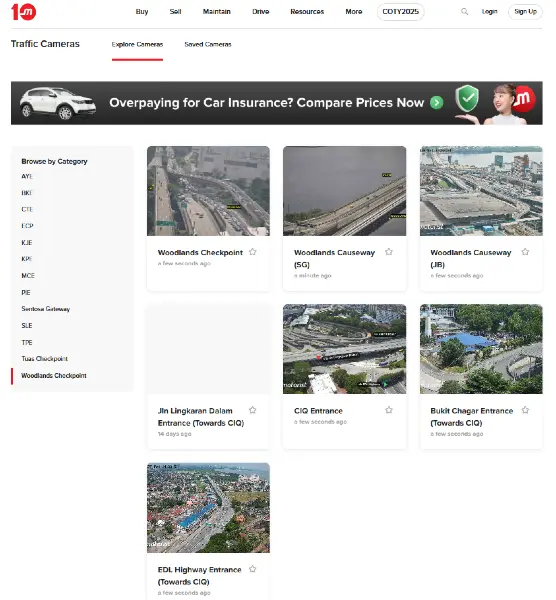Open the Sell menu
Image resolution: width=556 pixels, height=600 pixels.
click(x=175, y=11)
